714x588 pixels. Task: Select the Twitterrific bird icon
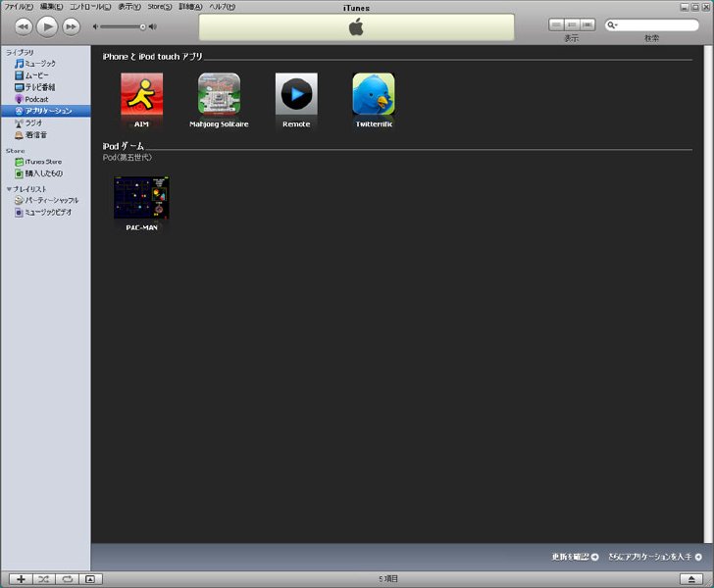click(x=374, y=94)
